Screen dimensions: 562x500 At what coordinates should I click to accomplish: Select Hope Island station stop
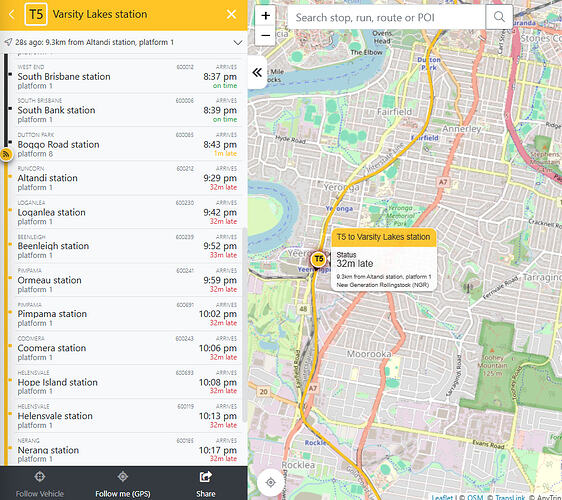128,382
